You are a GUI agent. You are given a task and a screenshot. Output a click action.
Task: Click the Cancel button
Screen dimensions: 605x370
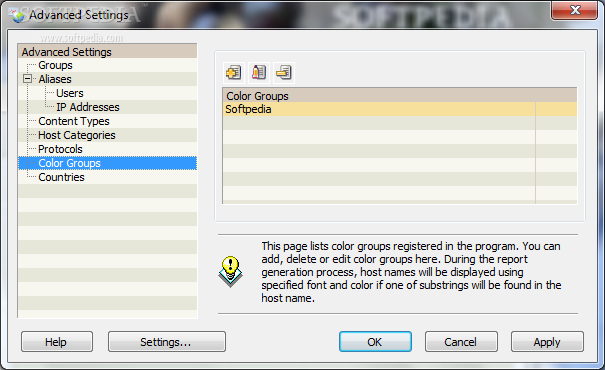click(x=461, y=342)
